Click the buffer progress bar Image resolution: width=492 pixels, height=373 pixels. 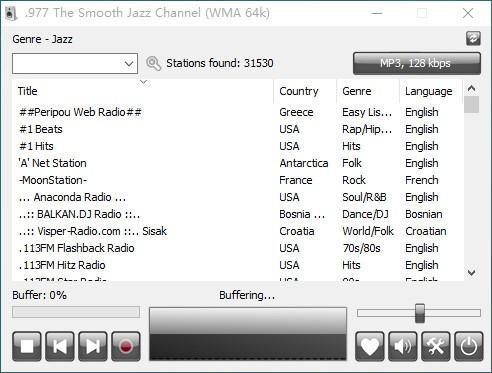pos(76,312)
